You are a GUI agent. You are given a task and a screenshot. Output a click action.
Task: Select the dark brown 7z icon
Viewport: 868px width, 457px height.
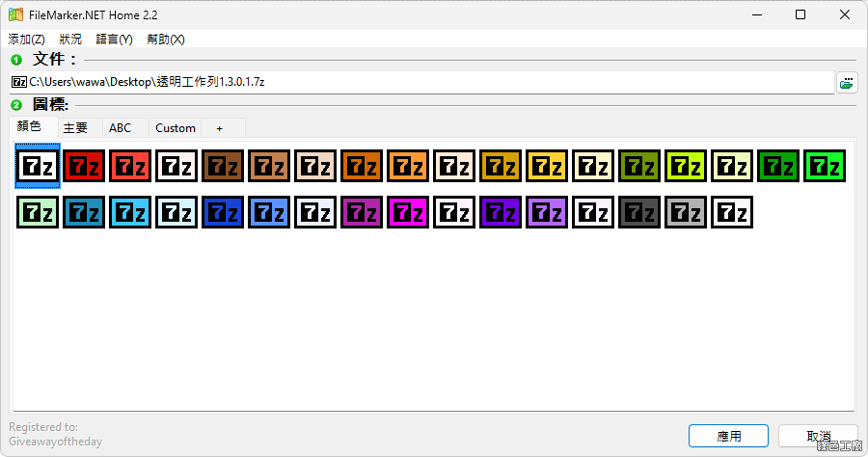tap(223, 166)
